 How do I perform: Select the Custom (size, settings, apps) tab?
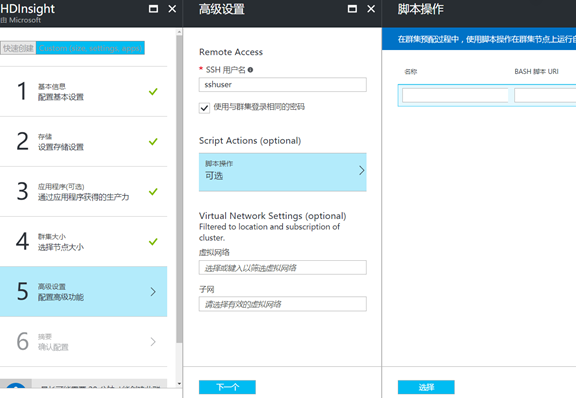90,48
